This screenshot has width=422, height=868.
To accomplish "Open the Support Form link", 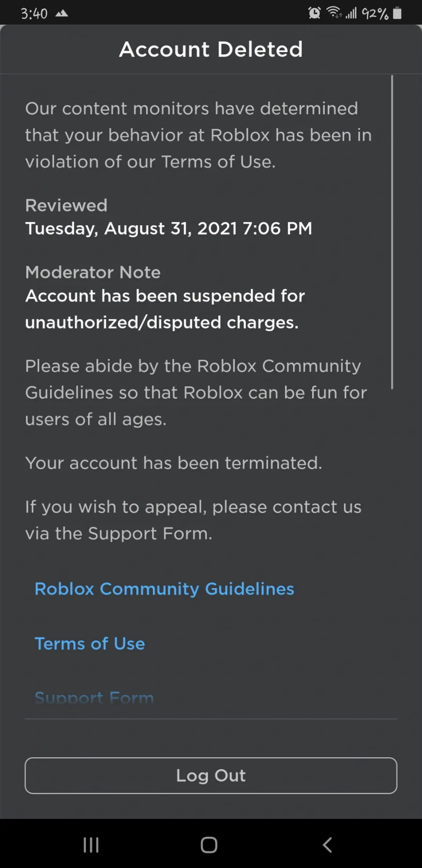I will pyautogui.click(x=94, y=698).
